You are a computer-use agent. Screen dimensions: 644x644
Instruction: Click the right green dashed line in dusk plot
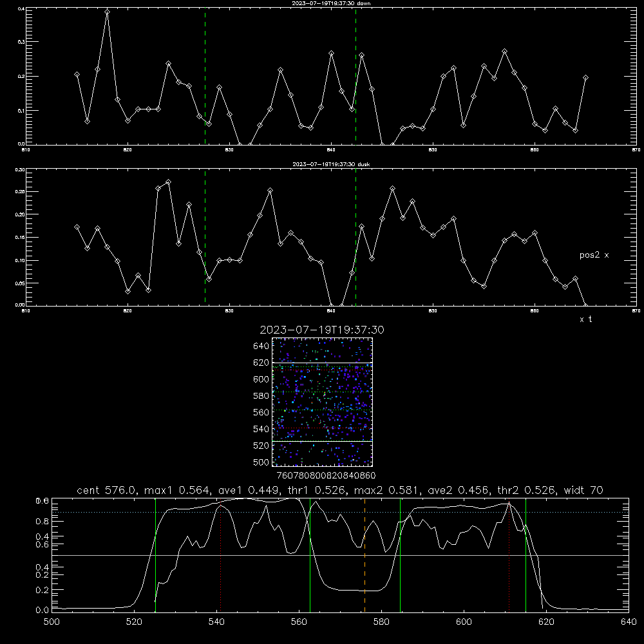pos(355,237)
